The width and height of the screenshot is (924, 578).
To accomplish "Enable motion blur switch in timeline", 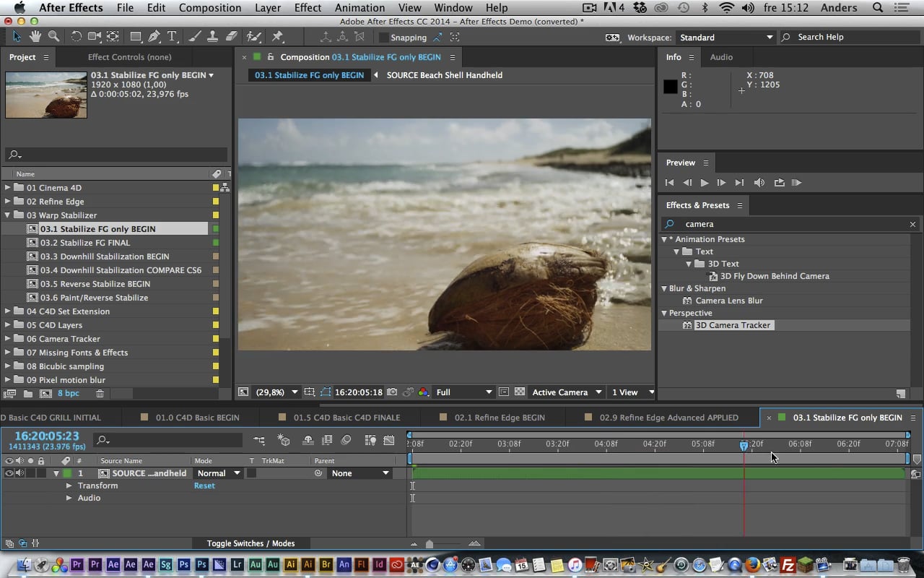I will tap(346, 440).
